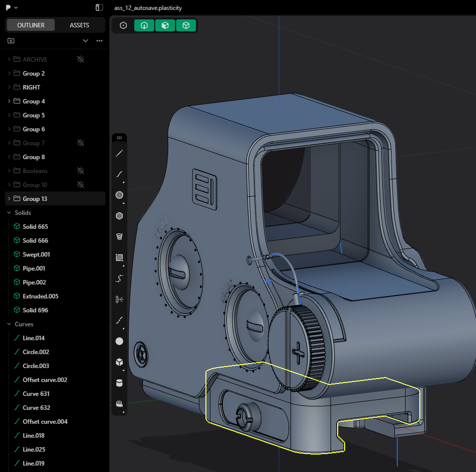Select the Booleans group row

pos(55,171)
